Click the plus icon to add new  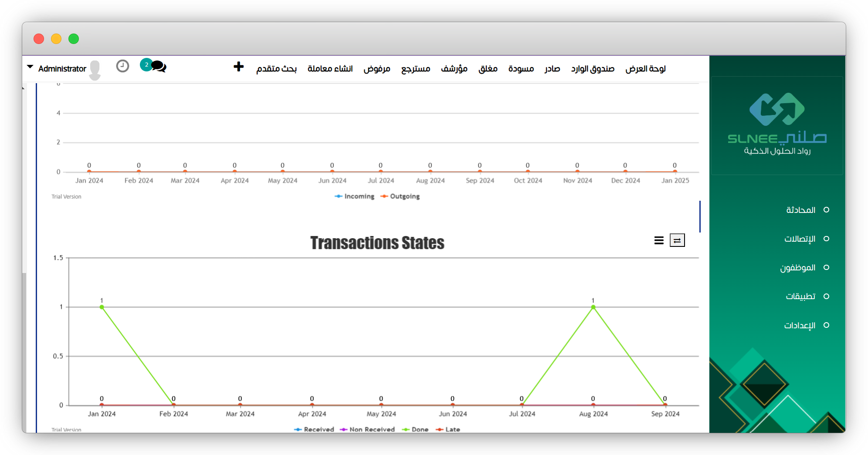(x=238, y=67)
